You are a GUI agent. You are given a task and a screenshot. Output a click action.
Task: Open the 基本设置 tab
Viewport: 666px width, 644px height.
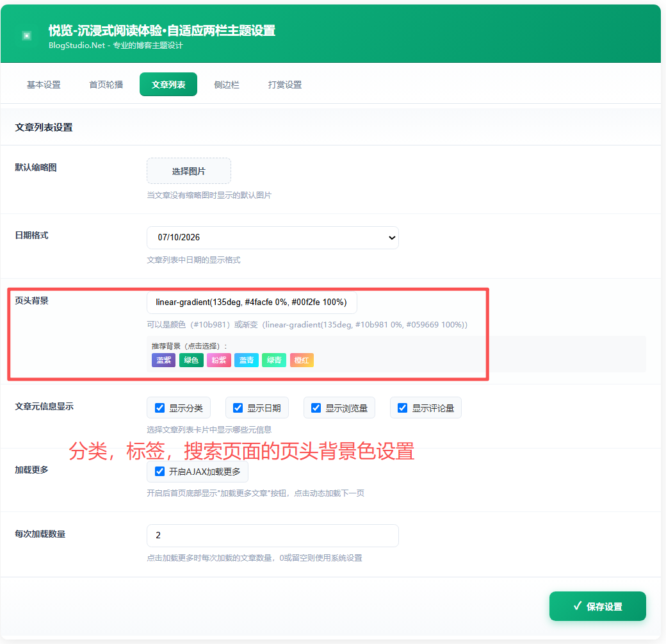[x=44, y=85]
